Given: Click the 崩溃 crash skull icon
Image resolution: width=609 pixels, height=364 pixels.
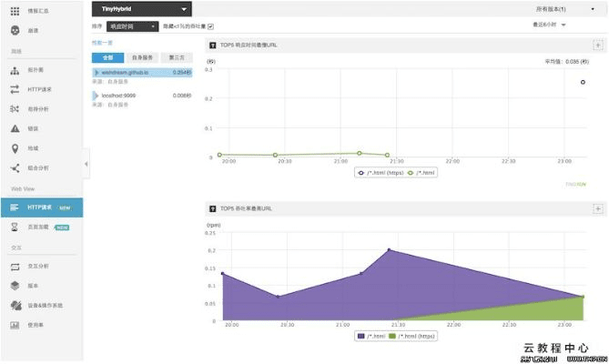Looking at the screenshot, I should pyautogui.click(x=15, y=30).
